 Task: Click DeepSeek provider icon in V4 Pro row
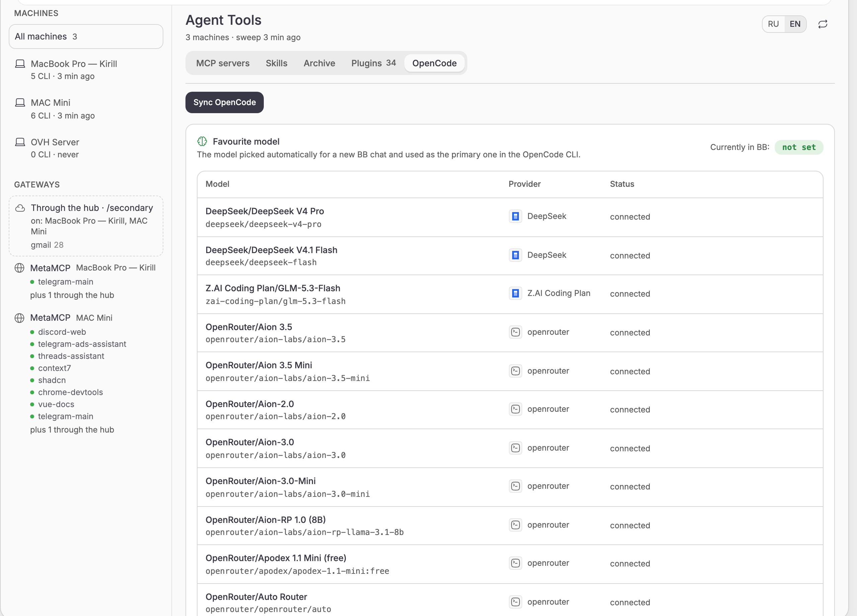[x=516, y=216]
